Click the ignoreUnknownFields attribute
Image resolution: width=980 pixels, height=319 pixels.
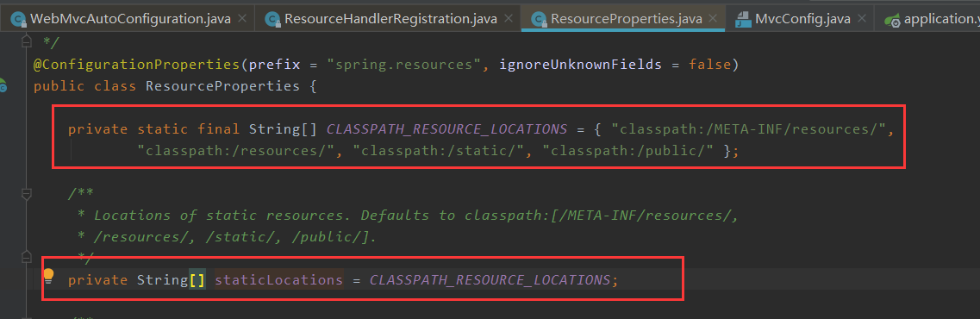(580, 64)
